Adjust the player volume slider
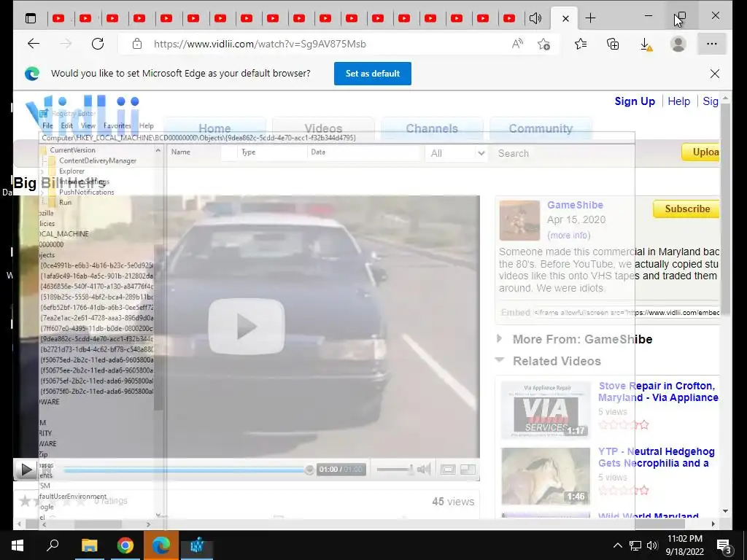 point(395,470)
